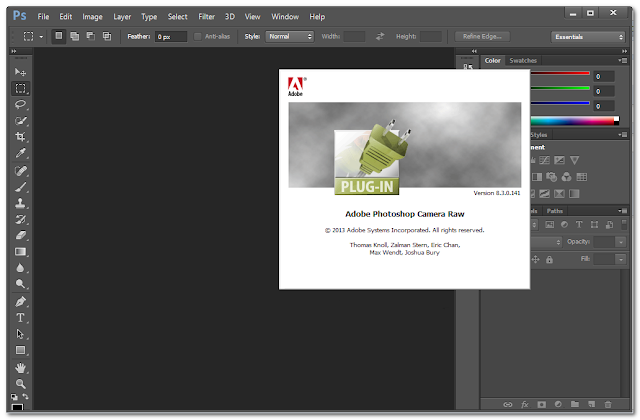
Task: Select the Blur tool
Action: tap(20, 268)
